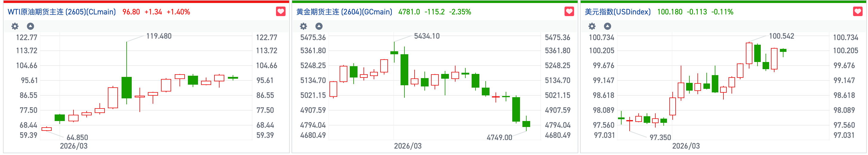Collapse the WTI crude oil chart panel
The width and height of the screenshot is (868, 155).
[x=30, y=26]
